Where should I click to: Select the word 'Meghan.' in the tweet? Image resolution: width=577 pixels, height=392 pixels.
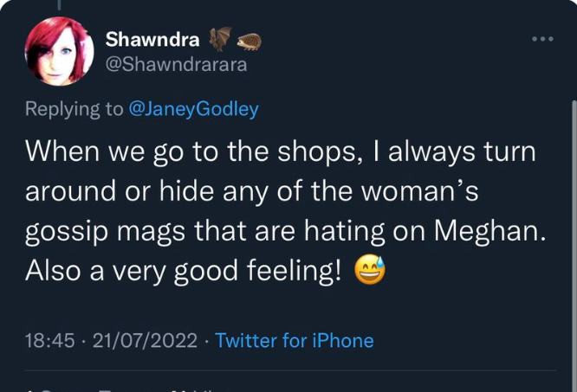pos(490,231)
